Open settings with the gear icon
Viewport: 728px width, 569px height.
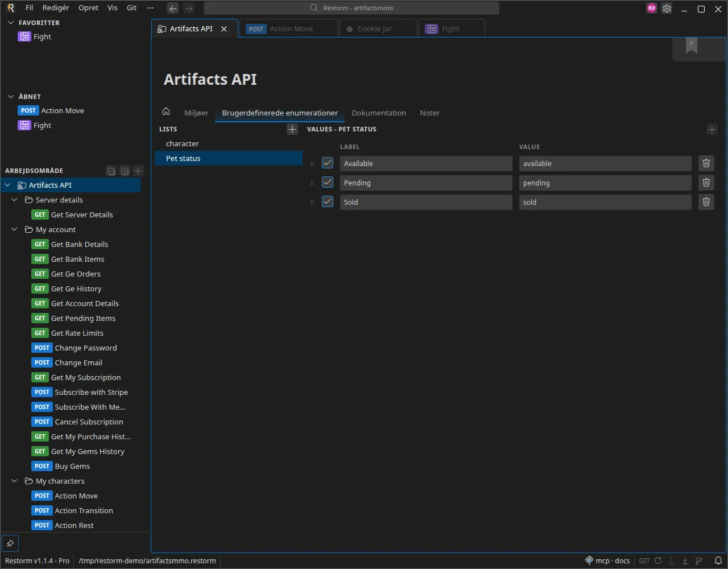[x=667, y=8]
